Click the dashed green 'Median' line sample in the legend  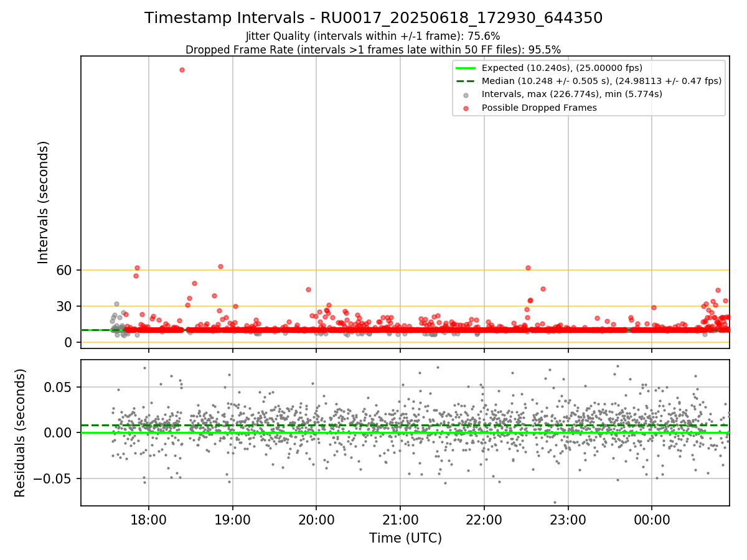pyautogui.click(x=466, y=81)
